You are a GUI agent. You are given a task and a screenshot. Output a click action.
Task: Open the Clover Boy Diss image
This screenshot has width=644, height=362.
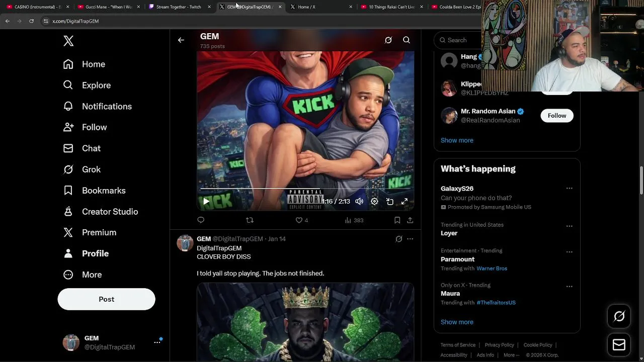[x=305, y=322]
